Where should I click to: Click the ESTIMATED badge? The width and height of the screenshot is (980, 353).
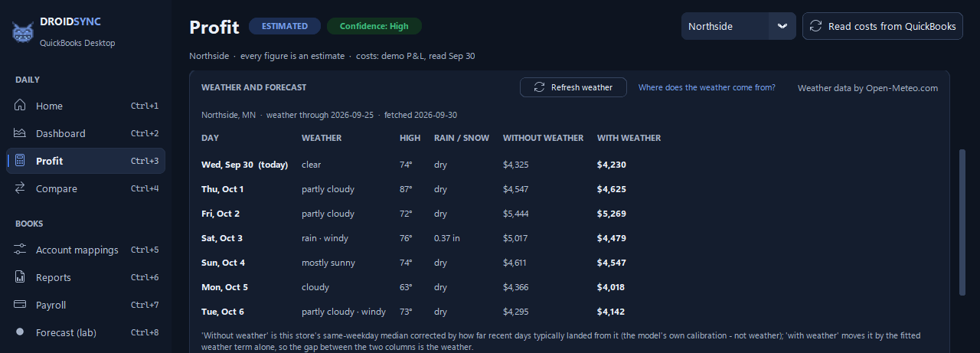(285, 26)
